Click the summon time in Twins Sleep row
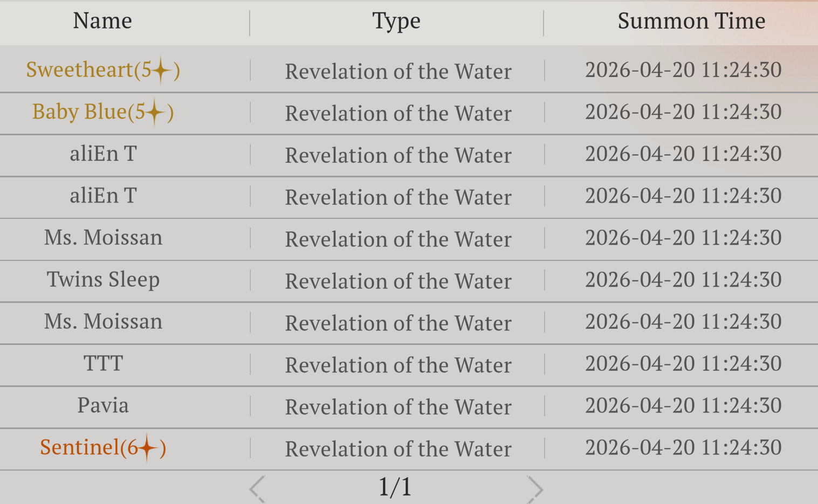The height and width of the screenshot is (504, 818). [683, 280]
